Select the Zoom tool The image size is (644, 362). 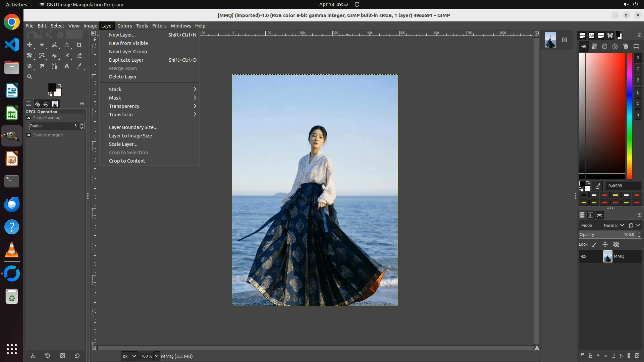point(30,77)
